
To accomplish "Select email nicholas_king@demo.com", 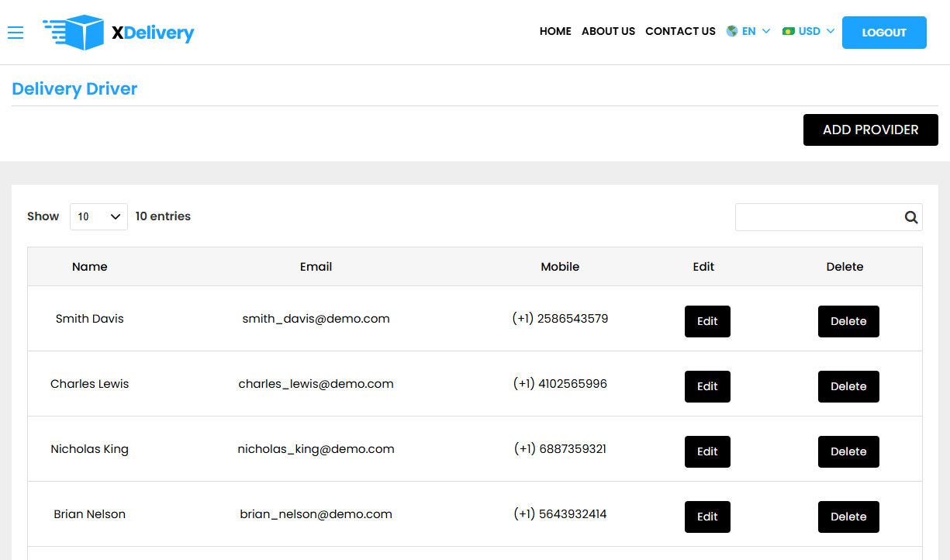I will click(x=316, y=449).
